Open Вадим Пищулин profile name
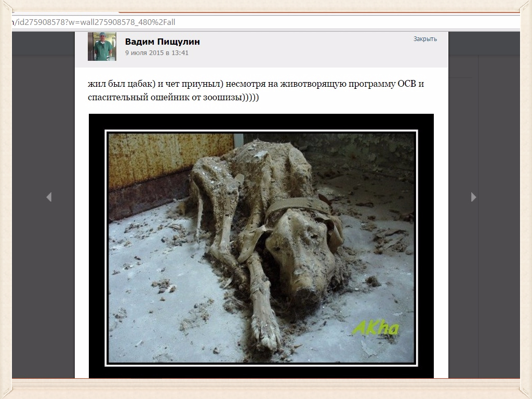Image resolution: width=532 pixels, height=399 pixels. coord(163,42)
